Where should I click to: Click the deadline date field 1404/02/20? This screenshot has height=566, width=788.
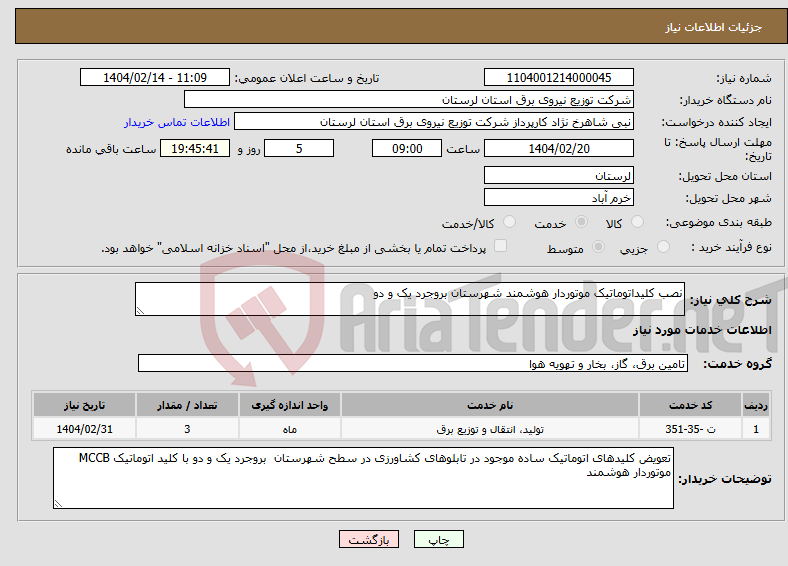(559, 148)
